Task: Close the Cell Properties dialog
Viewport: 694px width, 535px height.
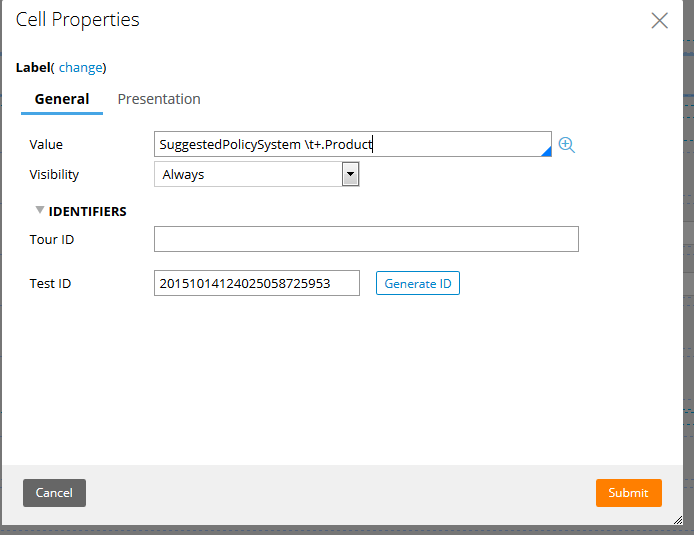Action: click(659, 20)
